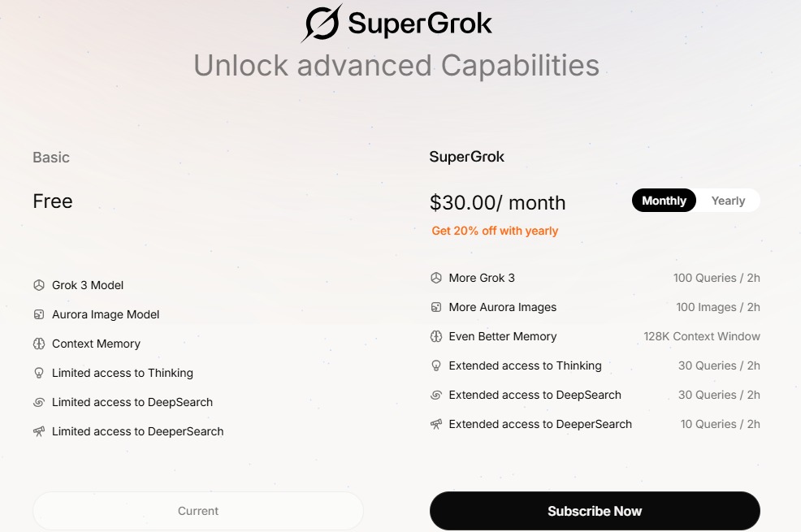
Task: Select the Monthly billing option
Action: coord(664,201)
